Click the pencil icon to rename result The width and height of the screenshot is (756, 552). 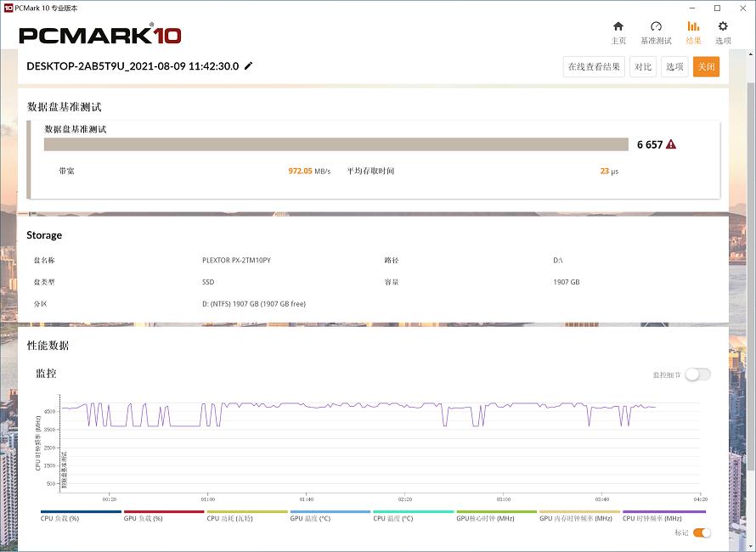[x=249, y=66]
